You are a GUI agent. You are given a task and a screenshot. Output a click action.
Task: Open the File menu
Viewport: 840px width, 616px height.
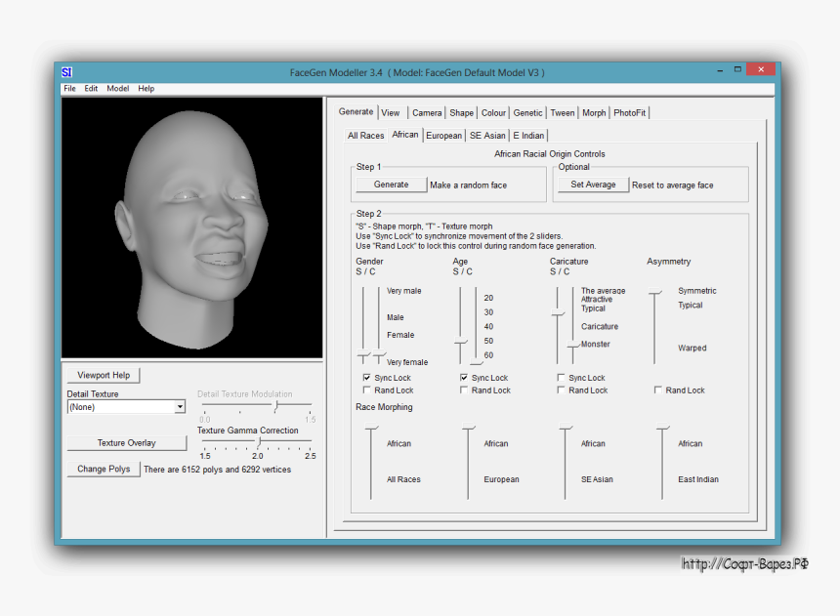point(69,89)
